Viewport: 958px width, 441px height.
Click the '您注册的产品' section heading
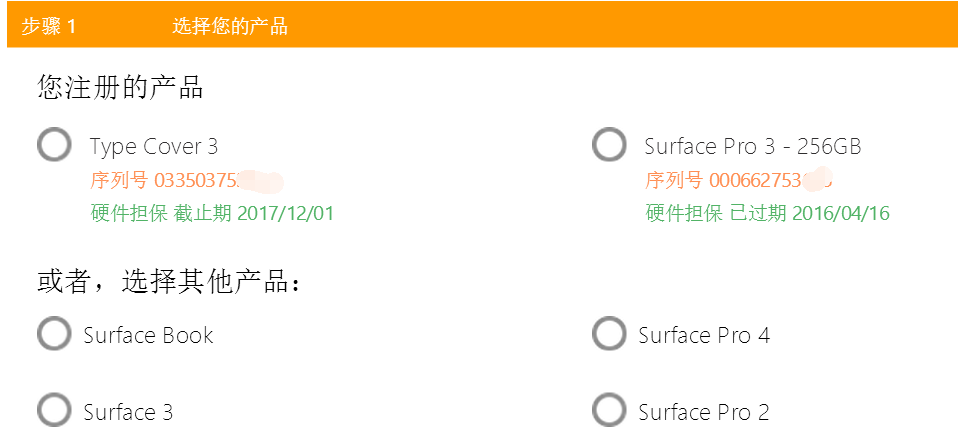pos(120,87)
